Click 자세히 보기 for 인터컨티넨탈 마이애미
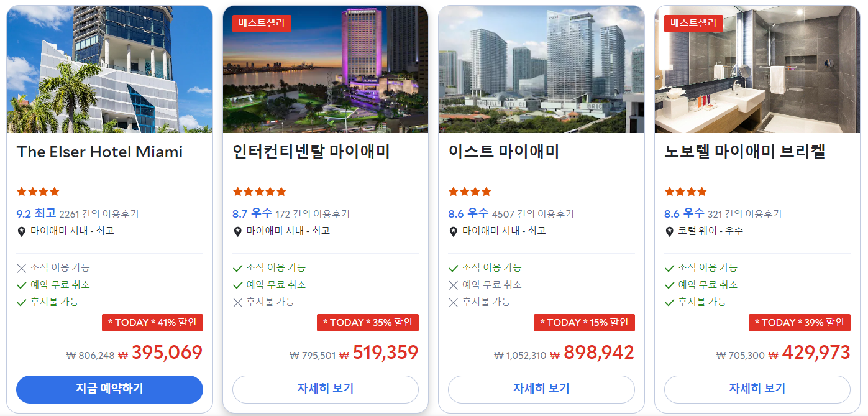Image resolution: width=868 pixels, height=416 pixels. pos(326,389)
